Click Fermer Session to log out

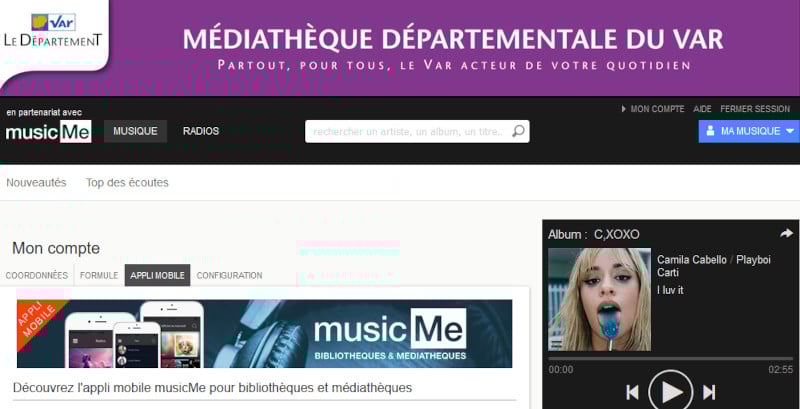coord(755,109)
